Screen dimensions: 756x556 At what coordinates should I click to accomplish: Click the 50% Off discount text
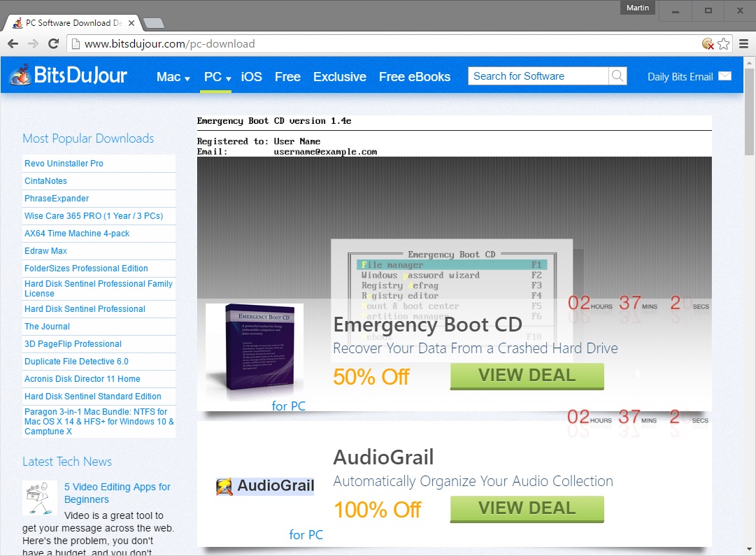click(x=371, y=377)
